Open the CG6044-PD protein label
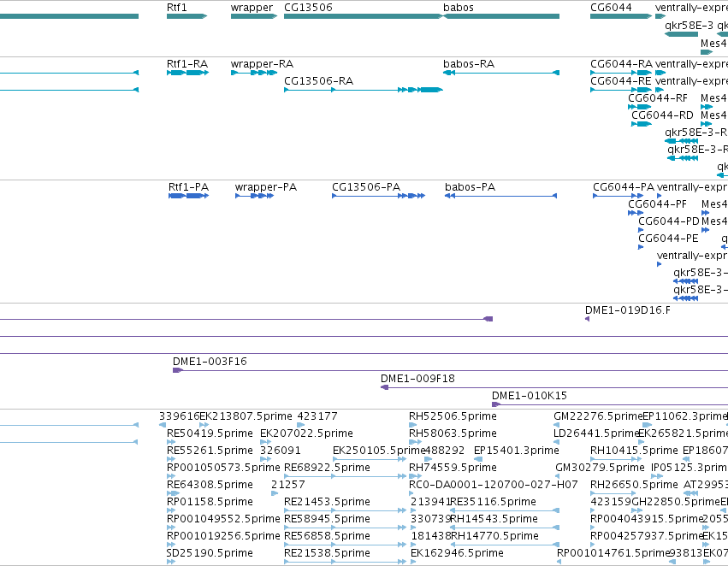 click(669, 221)
